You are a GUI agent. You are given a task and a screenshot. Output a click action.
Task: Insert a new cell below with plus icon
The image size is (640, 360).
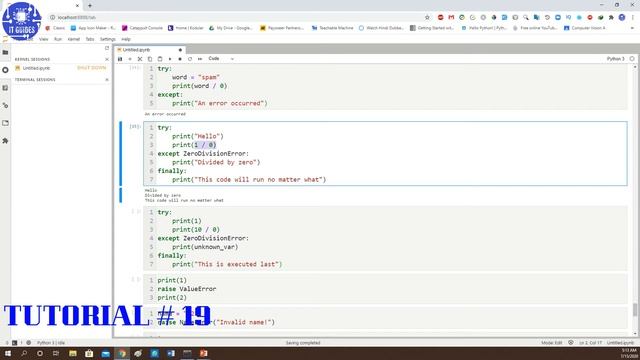coord(130,59)
